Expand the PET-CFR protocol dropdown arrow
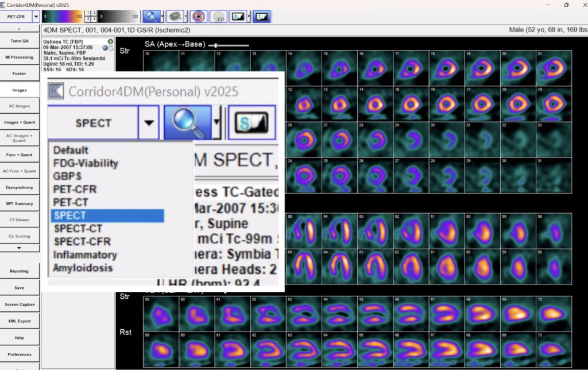588x370 pixels. tap(36, 17)
